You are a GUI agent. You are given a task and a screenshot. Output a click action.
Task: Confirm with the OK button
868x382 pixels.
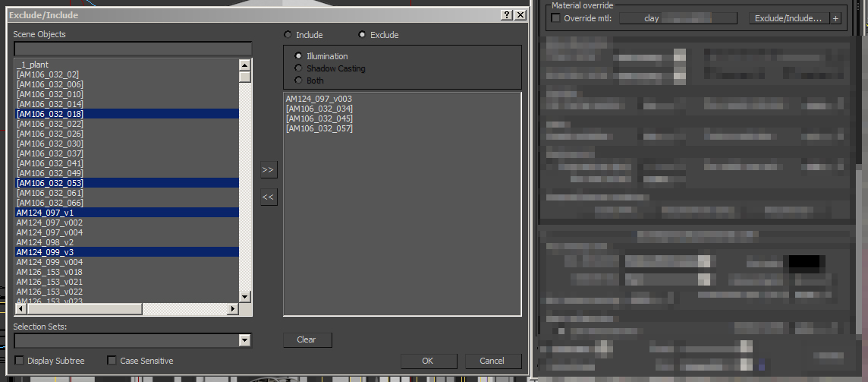(429, 361)
